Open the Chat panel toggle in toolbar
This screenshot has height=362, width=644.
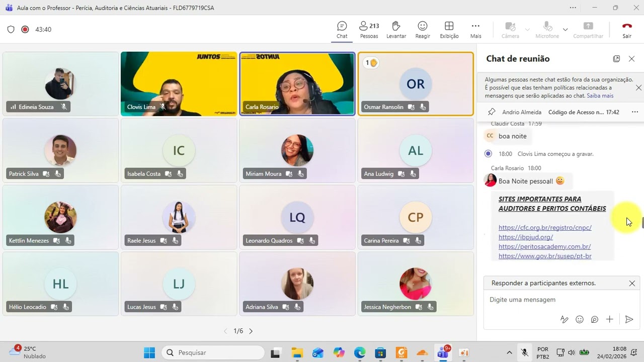pos(342,30)
